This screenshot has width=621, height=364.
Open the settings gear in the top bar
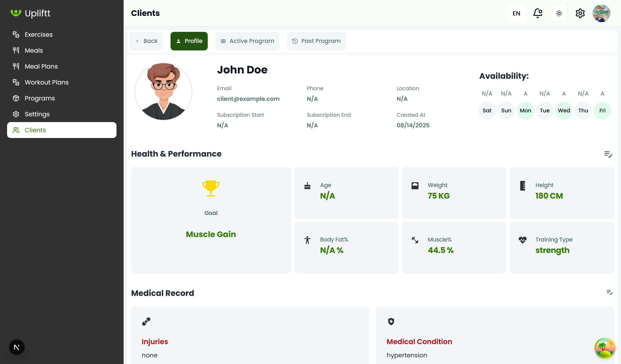(x=580, y=13)
